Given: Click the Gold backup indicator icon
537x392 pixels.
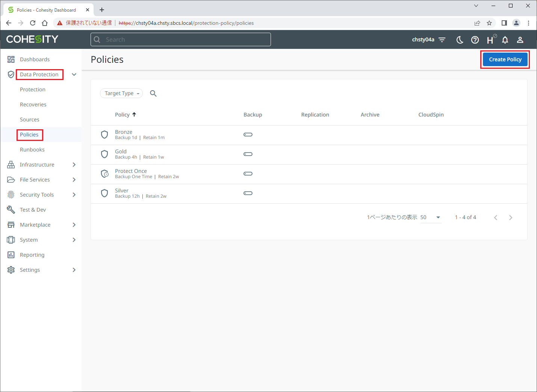Looking at the screenshot, I should click(x=248, y=154).
